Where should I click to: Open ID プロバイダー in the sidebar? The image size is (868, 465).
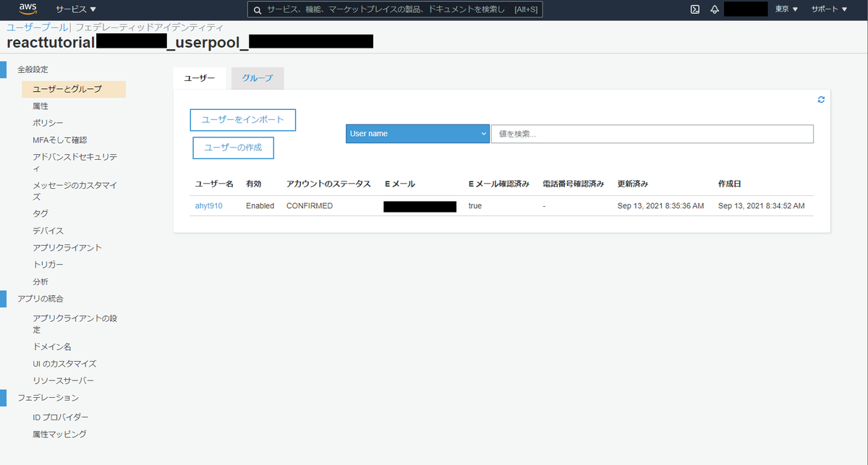(61, 417)
